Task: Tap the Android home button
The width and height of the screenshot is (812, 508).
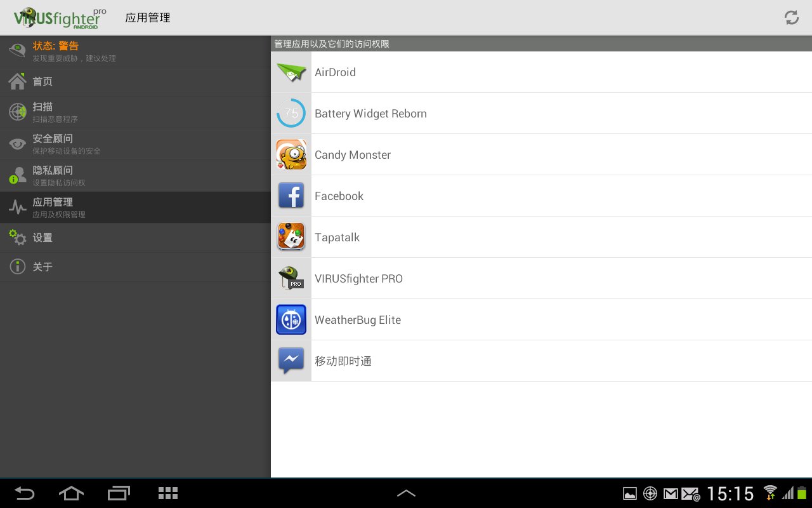Action: point(71,493)
